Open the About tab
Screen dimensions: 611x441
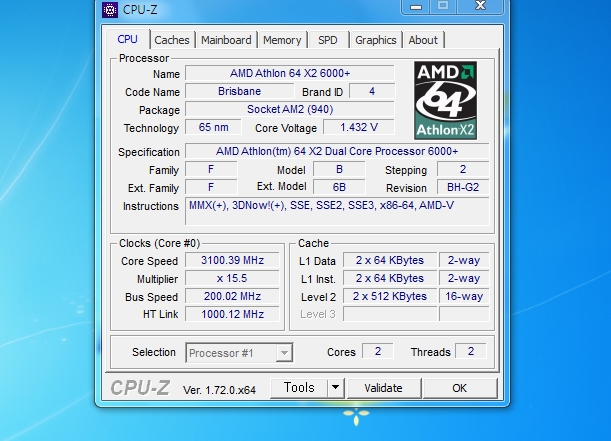tap(423, 40)
